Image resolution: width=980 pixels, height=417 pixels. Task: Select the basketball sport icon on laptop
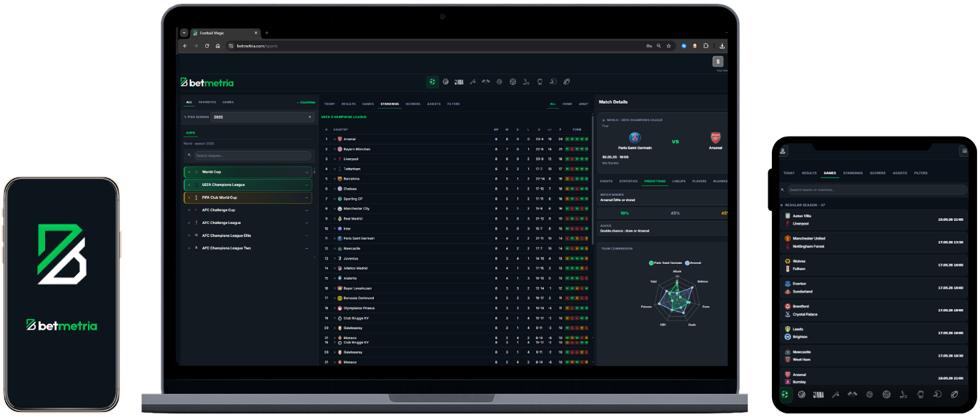tap(445, 82)
